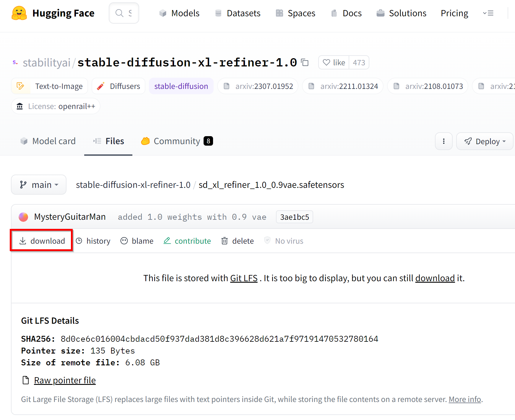Screen dimensions: 515x420
Task: Open arxiv:2211.01324 paper tag
Action: pyautogui.click(x=343, y=86)
